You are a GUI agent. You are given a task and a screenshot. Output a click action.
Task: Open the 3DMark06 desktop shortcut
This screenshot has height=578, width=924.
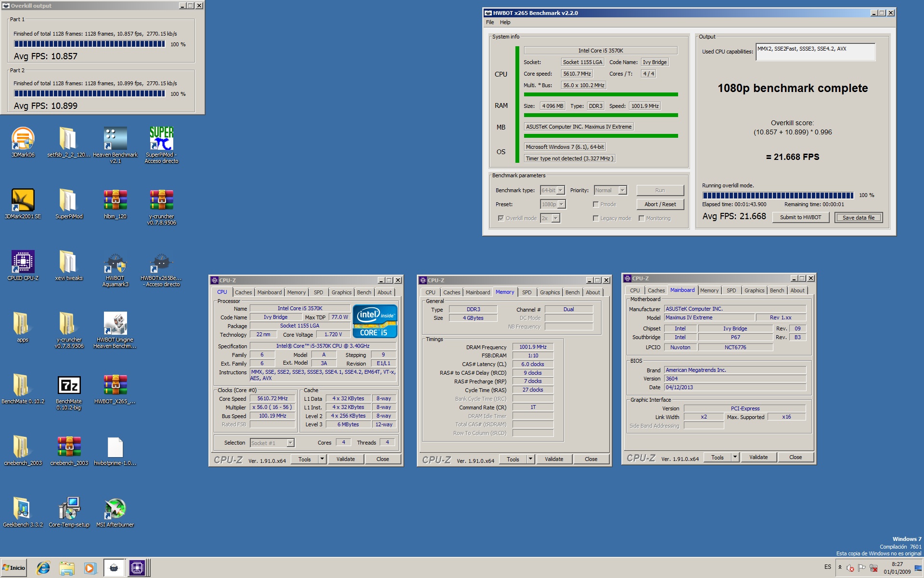click(x=23, y=139)
